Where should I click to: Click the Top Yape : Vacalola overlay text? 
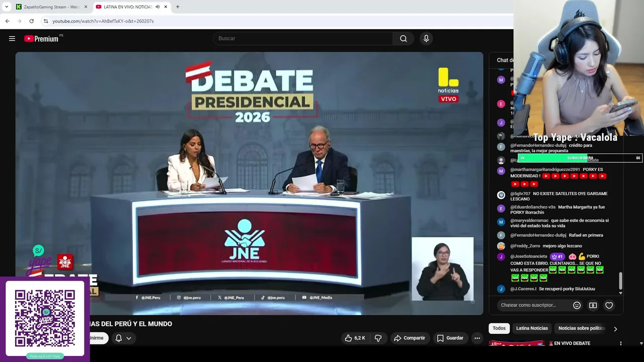coord(575,138)
